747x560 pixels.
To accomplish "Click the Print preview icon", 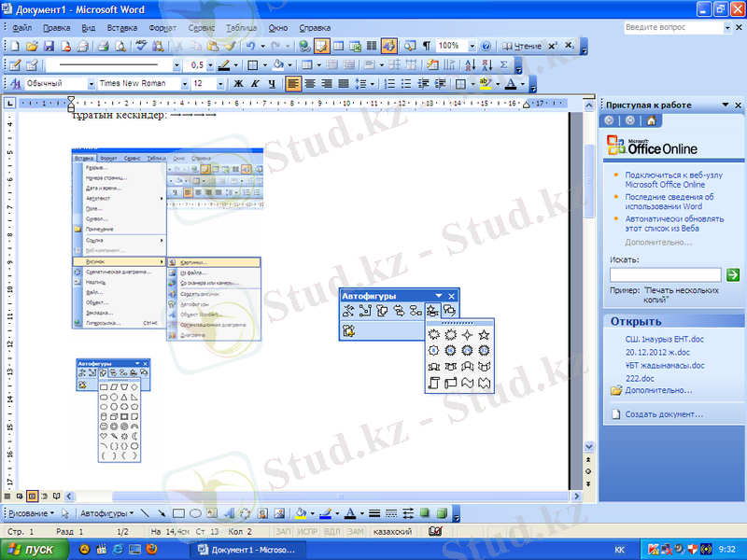I will coord(120,46).
